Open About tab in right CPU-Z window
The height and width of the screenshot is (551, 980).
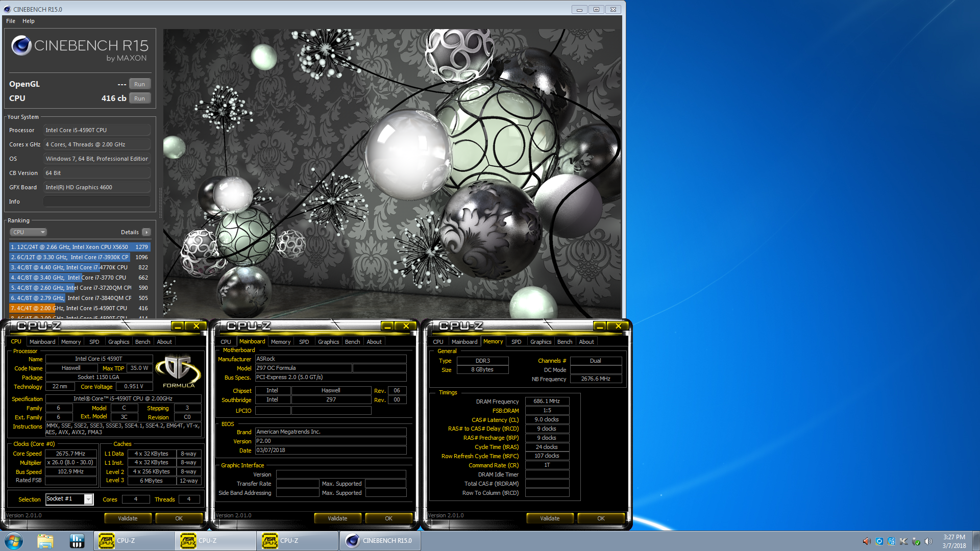coord(586,342)
